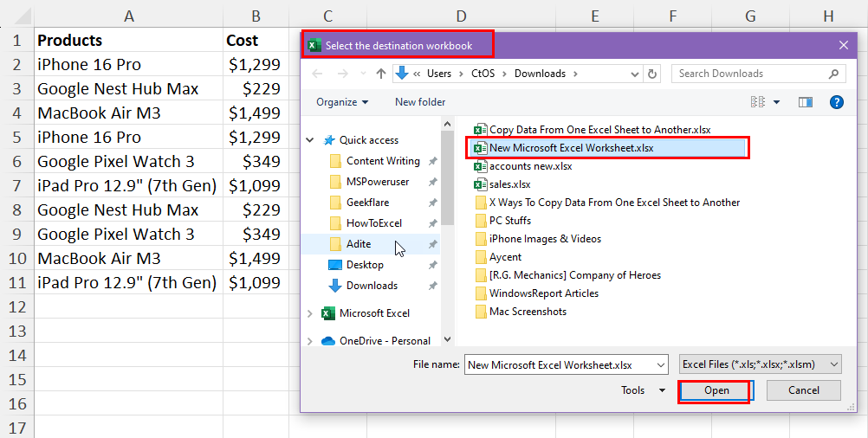The image size is (868, 438).
Task: Select sales.xlsx file
Action: point(502,184)
